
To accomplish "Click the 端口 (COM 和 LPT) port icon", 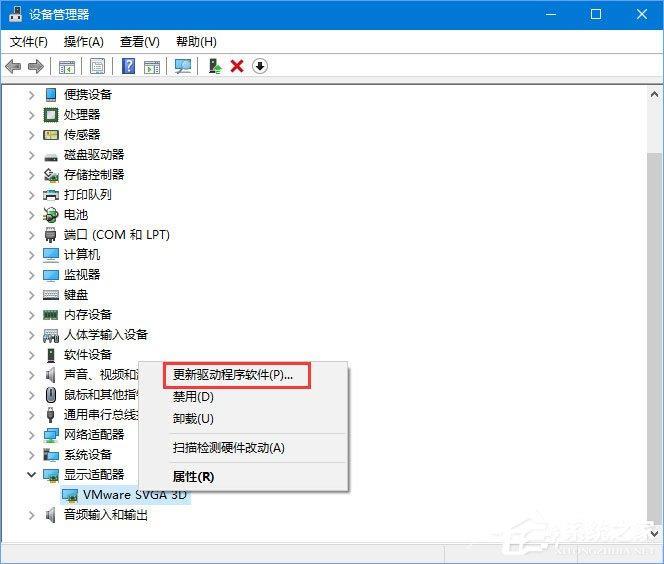I will 50,235.
